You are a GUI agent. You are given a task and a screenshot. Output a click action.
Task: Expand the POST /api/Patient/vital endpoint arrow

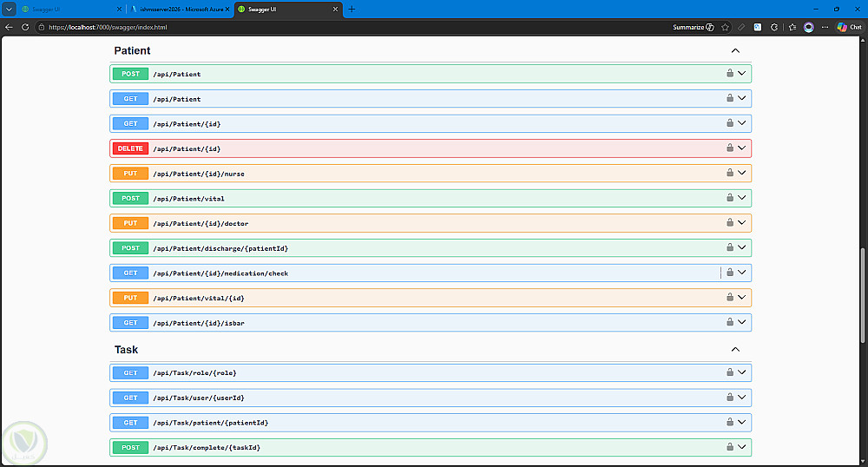point(742,198)
